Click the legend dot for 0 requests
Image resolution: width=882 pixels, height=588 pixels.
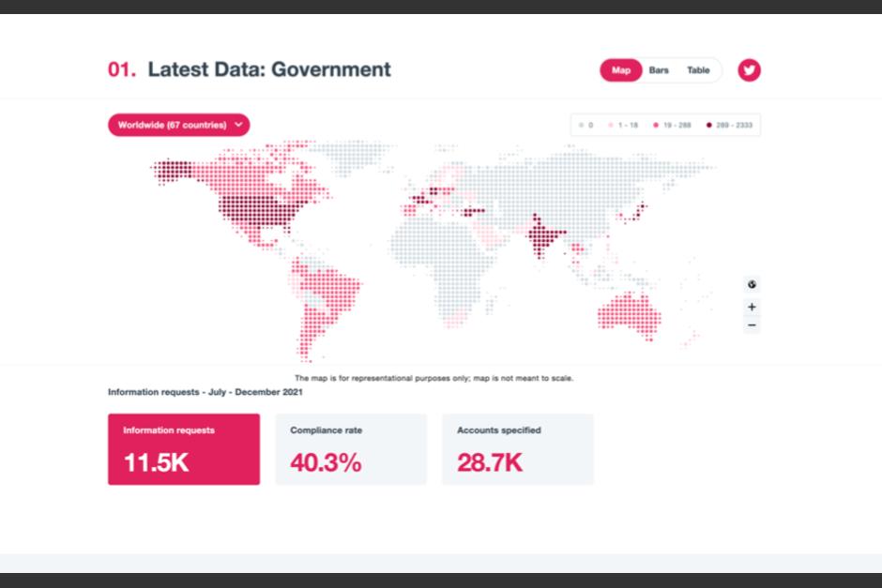tap(582, 124)
